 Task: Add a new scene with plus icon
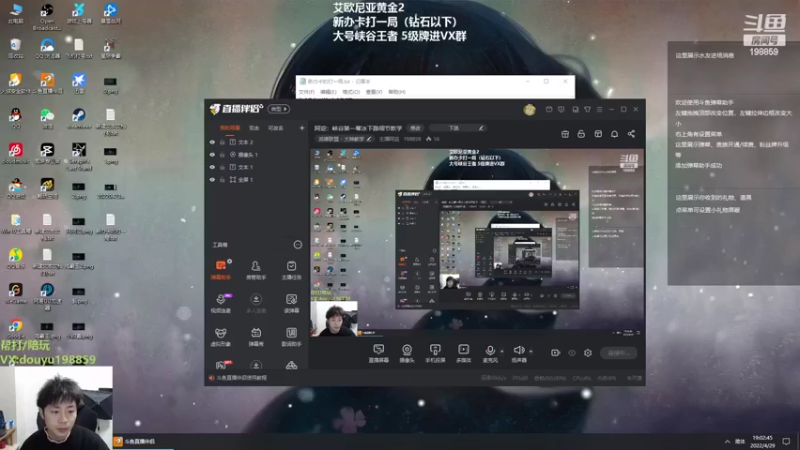point(302,128)
